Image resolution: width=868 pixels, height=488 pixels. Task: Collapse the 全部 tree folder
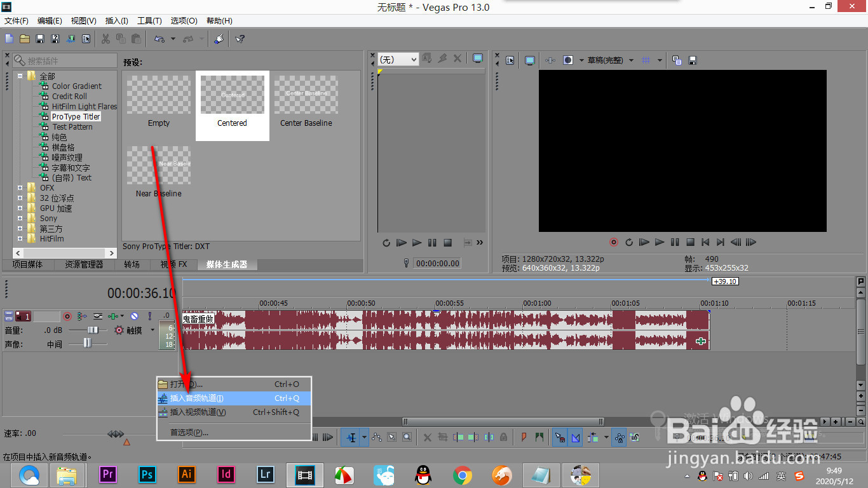point(20,76)
